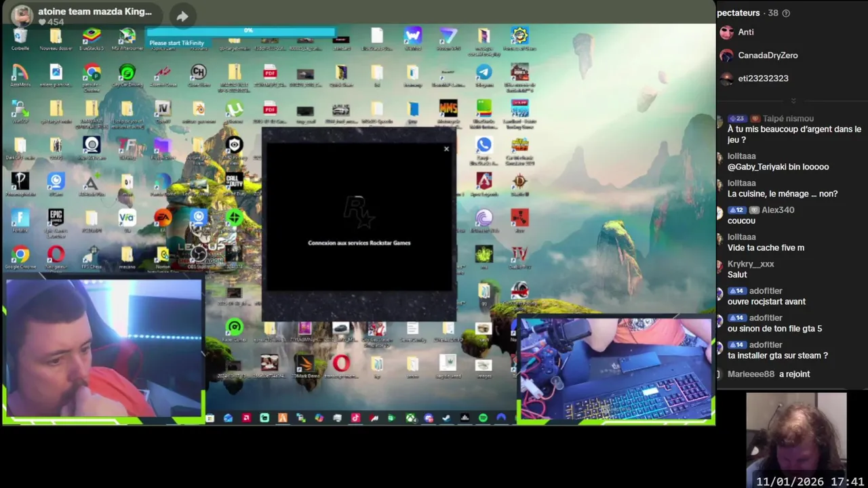Click the 'Please start TikFinity' overlay text
868x488 pixels.
point(176,43)
